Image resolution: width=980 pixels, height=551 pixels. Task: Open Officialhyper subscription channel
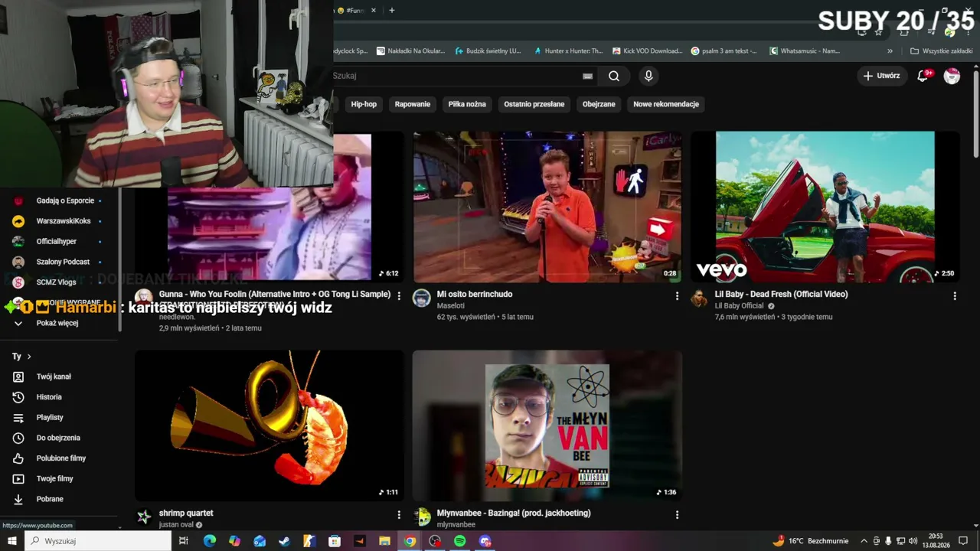tap(57, 242)
